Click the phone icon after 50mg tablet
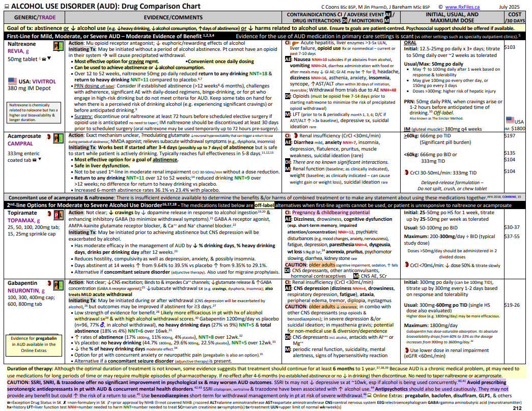532x411 pixels. [44, 59]
